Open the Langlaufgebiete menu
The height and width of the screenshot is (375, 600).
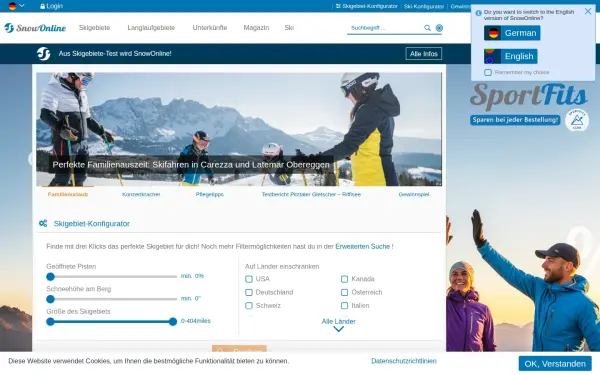(x=151, y=28)
